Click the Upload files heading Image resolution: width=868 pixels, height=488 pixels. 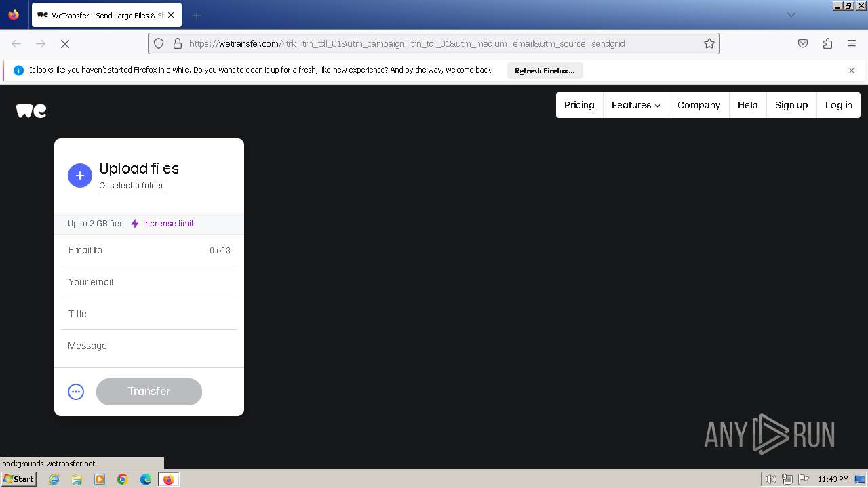point(139,168)
